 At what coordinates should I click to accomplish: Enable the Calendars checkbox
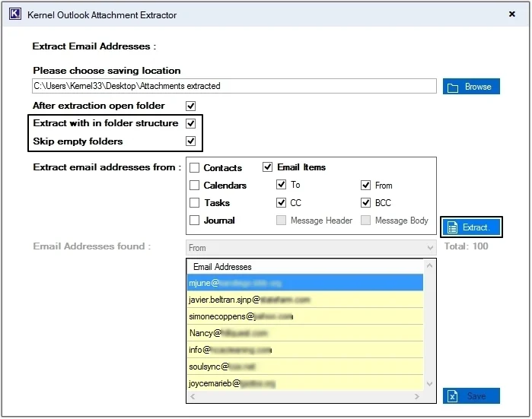click(x=194, y=186)
